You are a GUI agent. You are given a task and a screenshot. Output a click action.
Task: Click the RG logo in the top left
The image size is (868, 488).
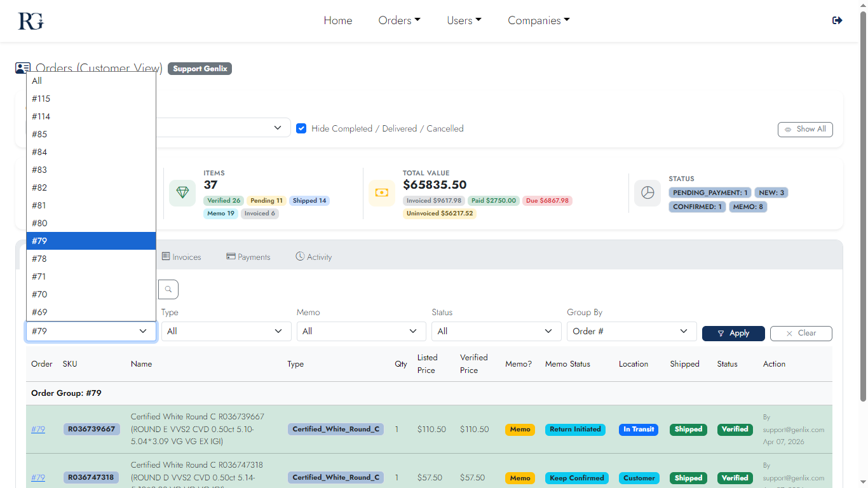click(x=30, y=20)
